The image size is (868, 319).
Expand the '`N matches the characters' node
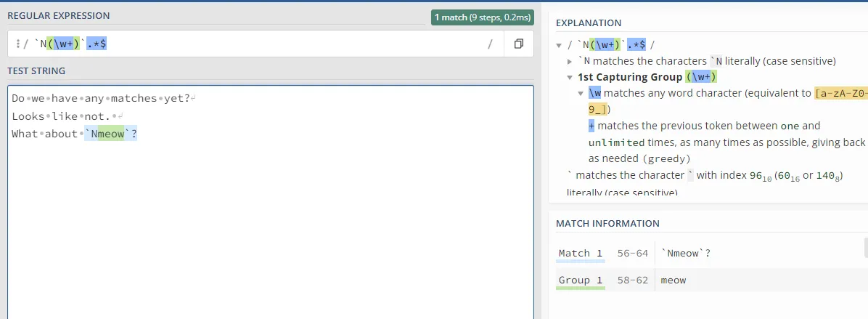tap(570, 62)
